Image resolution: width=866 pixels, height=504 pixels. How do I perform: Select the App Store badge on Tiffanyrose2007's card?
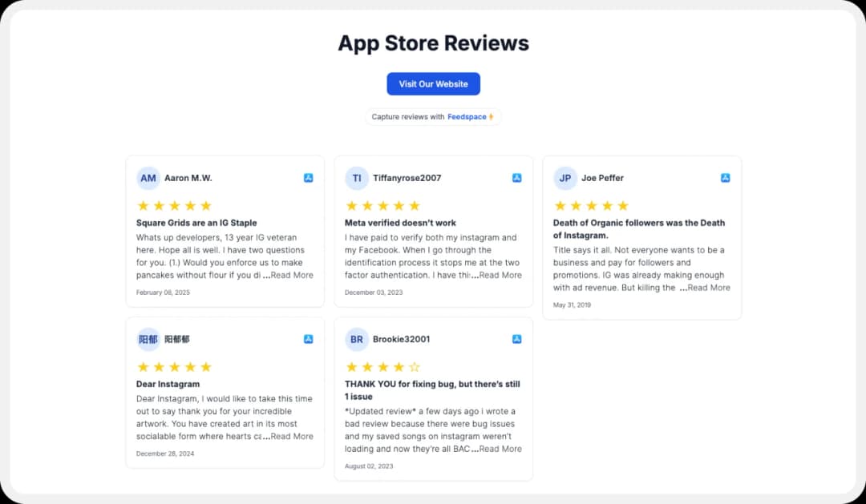516,178
